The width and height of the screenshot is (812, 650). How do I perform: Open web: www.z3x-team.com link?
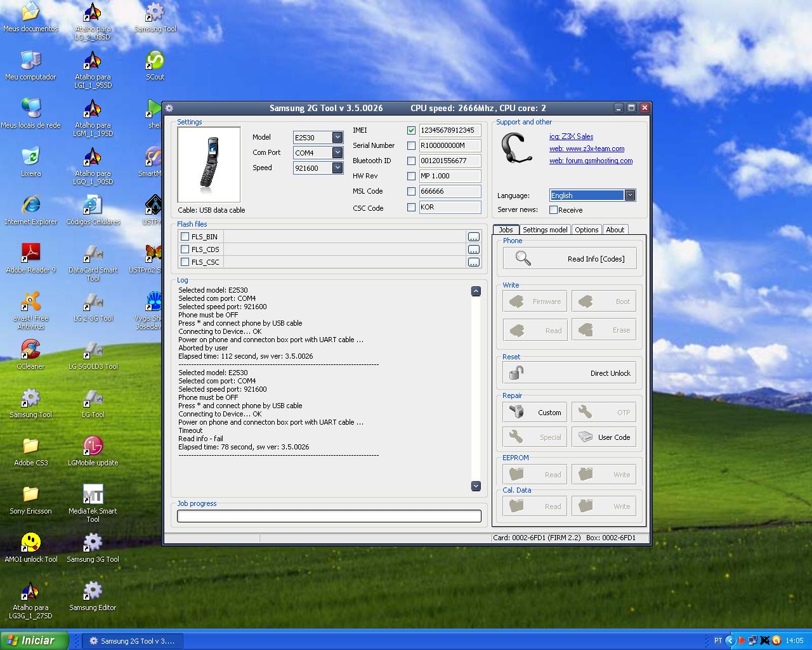click(587, 149)
